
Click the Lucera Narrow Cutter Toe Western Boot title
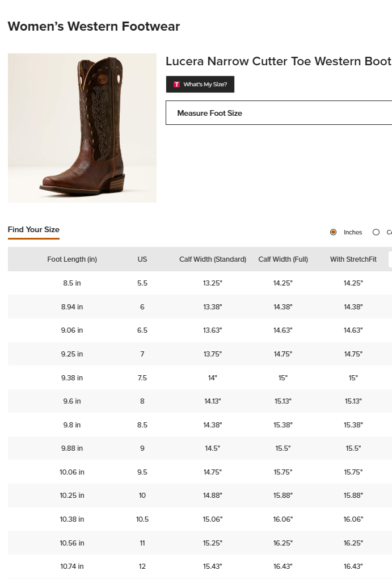pyautogui.click(x=279, y=61)
